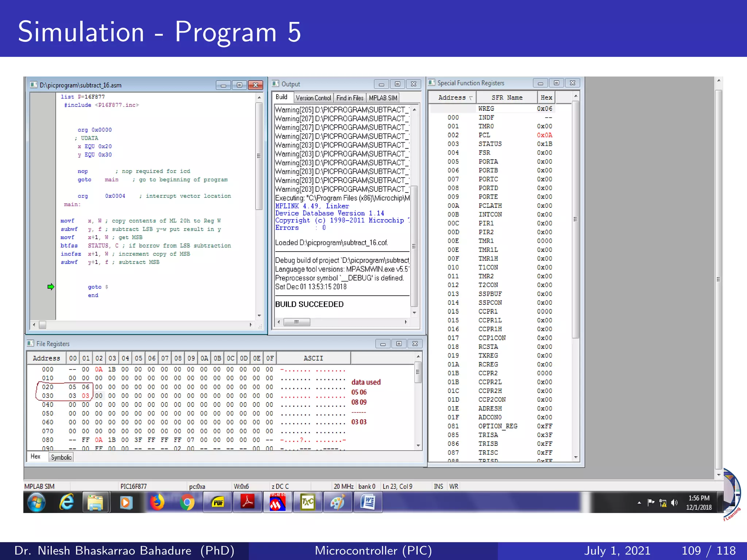The height and width of the screenshot is (560, 747).
Task: Click the subtract_16.asm window title icon
Action: point(34,85)
